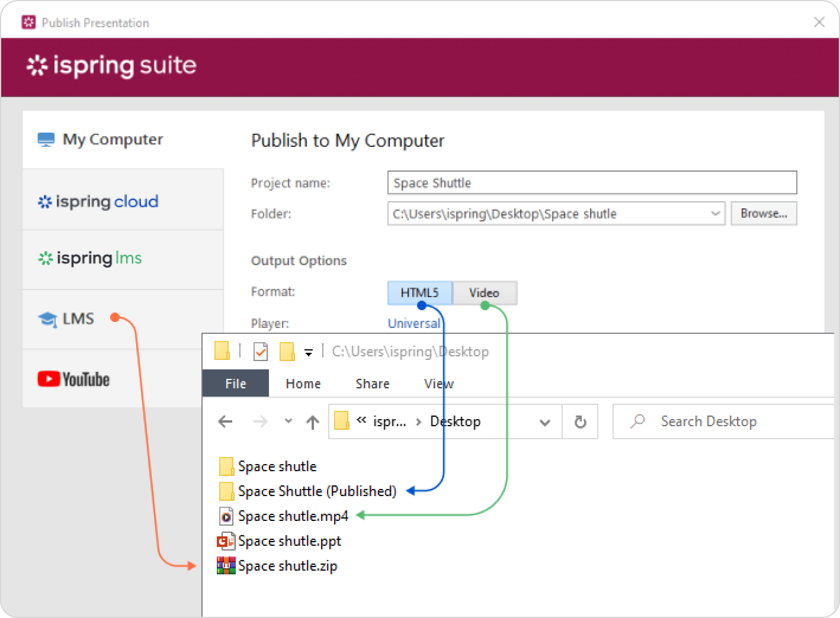This screenshot has width=840, height=618.
Task: Switch output format to Video
Action: pos(484,292)
